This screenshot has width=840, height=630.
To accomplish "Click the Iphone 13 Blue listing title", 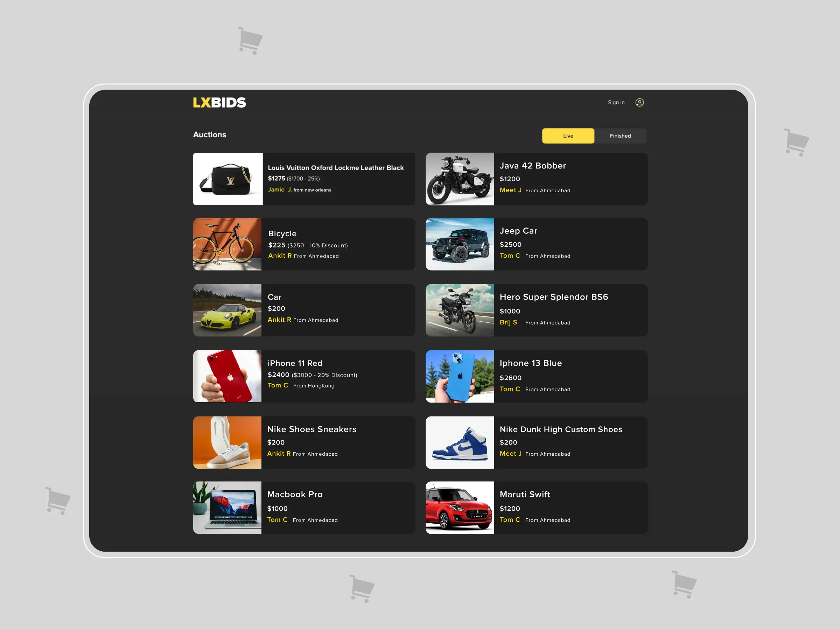I will tap(531, 363).
